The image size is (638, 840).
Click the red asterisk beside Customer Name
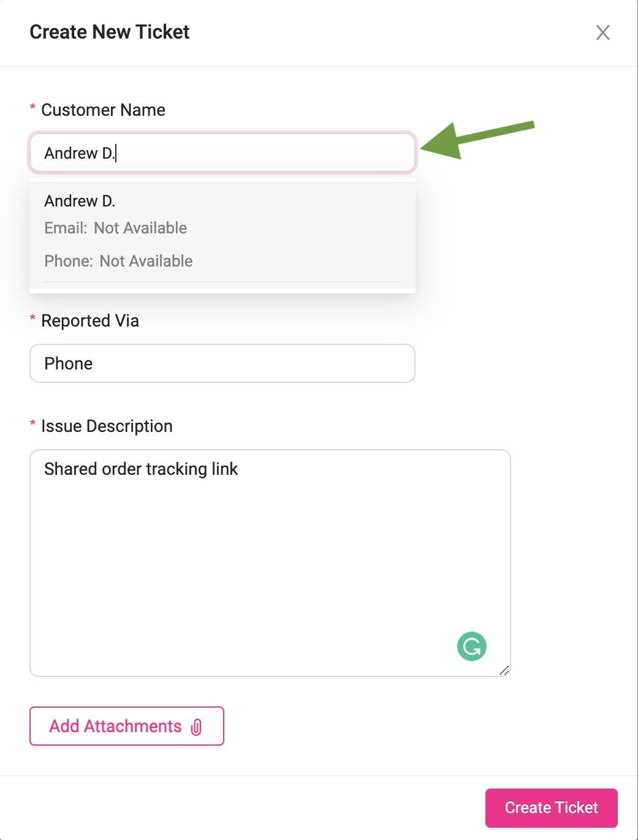click(x=32, y=109)
